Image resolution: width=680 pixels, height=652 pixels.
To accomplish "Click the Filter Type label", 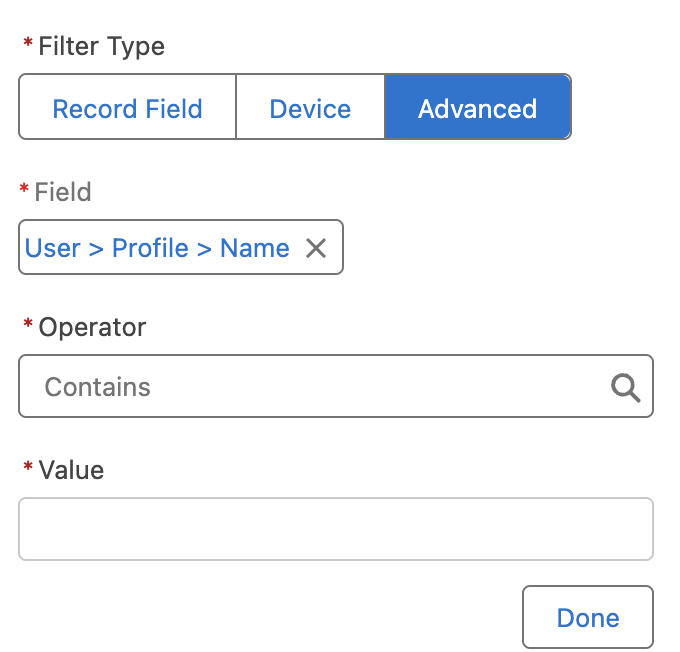I will pos(101,46).
